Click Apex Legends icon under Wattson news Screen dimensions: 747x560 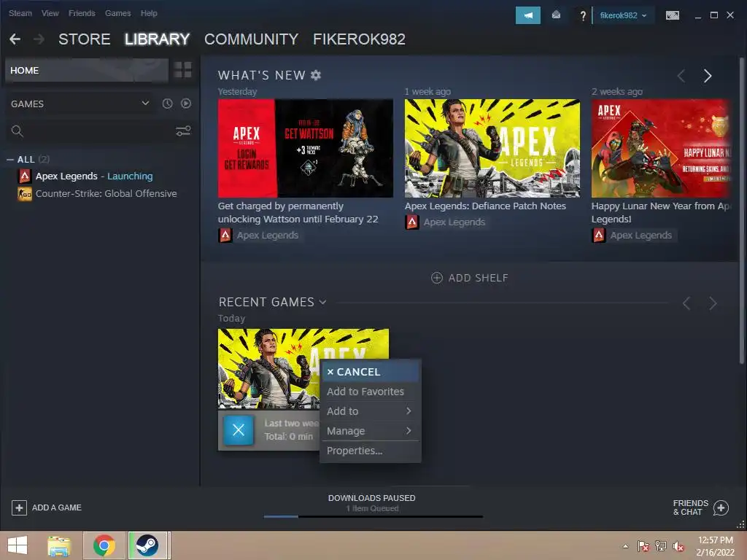225,236
